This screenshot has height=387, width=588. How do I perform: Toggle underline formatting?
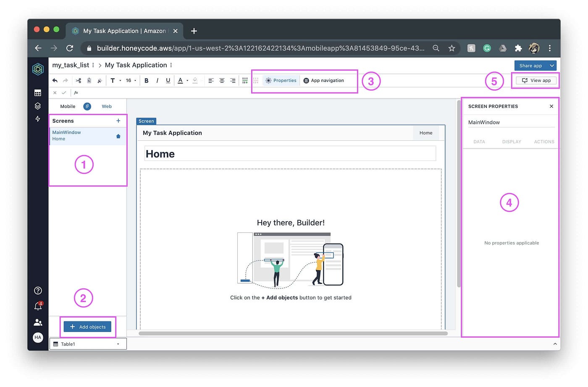click(168, 80)
